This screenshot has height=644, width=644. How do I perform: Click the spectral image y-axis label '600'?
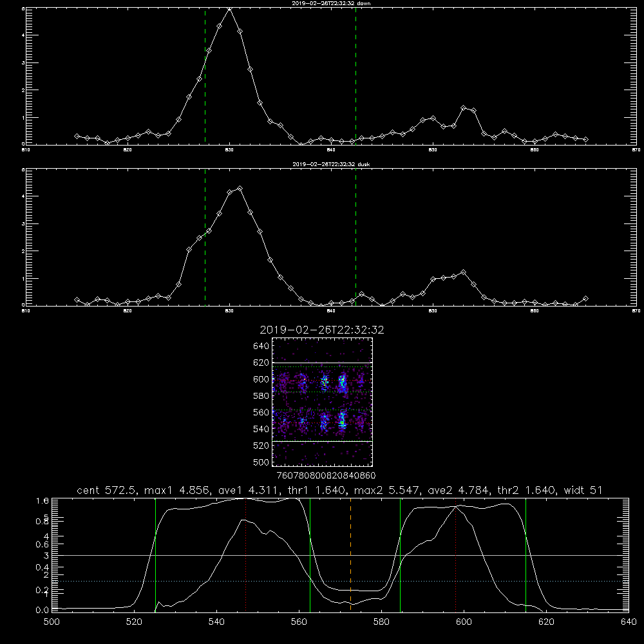pyautogui.click(x=261, y=379)
